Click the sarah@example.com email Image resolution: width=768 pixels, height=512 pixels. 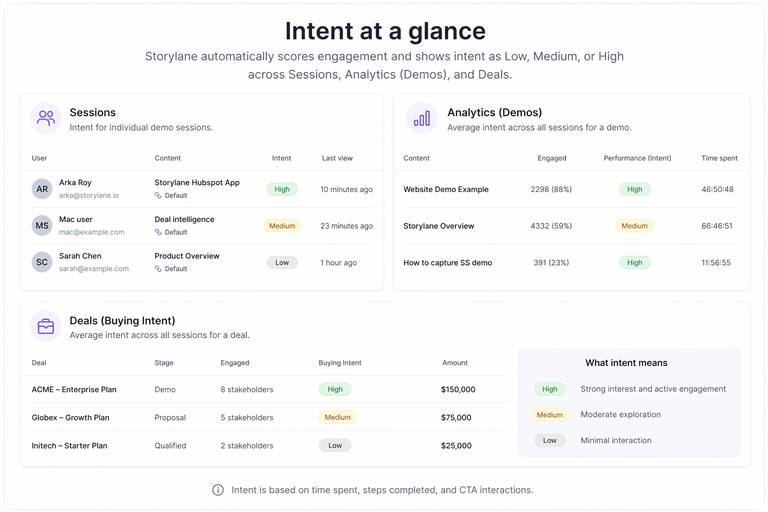click(x=94, y=269)
